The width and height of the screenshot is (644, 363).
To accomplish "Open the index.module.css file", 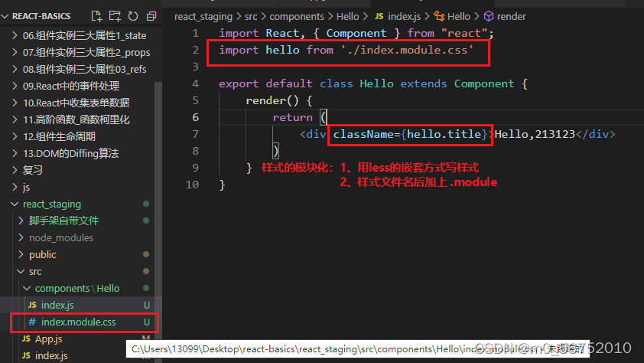I will click(x=79, y=322).
